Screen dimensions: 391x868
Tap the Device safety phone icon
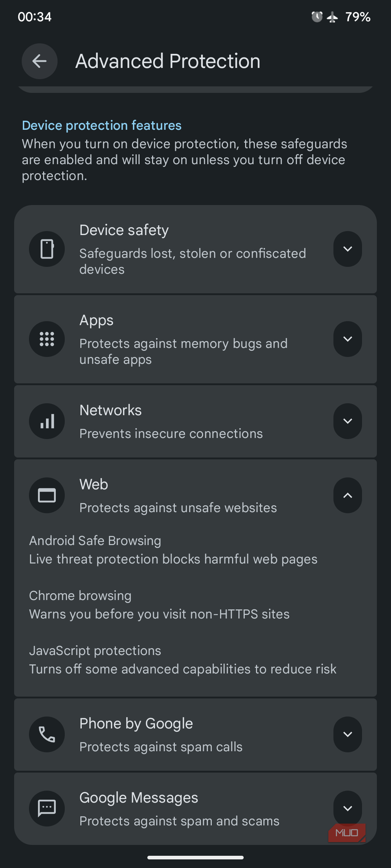coord(47,249)
